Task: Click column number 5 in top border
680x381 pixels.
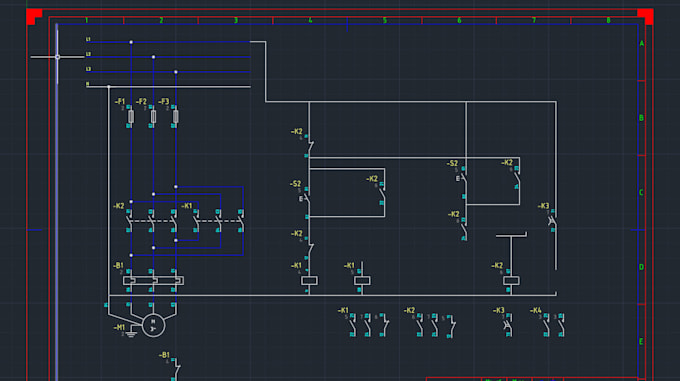Action: pos(385,20)
